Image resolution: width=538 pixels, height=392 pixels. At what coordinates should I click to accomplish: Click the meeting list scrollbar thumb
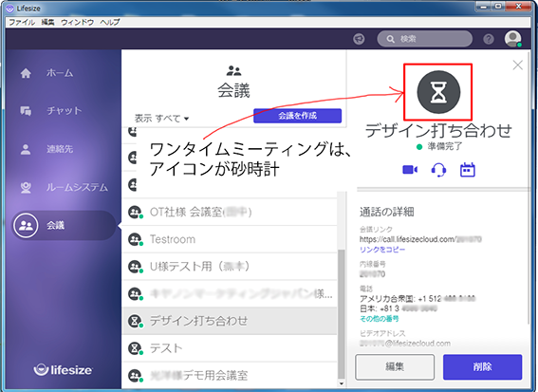(341, 314)
